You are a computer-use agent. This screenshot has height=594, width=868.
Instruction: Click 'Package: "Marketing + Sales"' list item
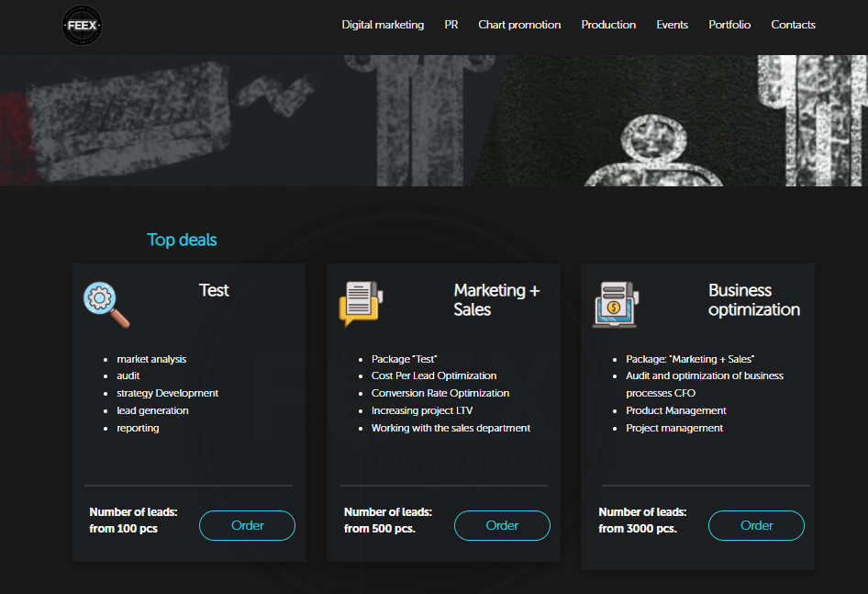click(x=690, y=359)
